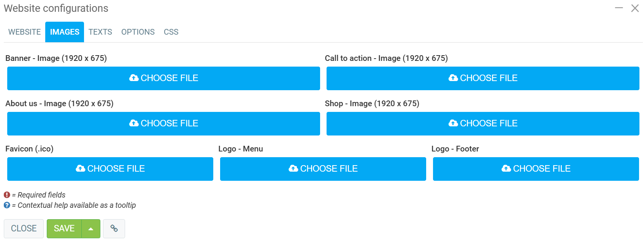Open the CSS tab
This screenshot has width=644, height=239.
171,32
